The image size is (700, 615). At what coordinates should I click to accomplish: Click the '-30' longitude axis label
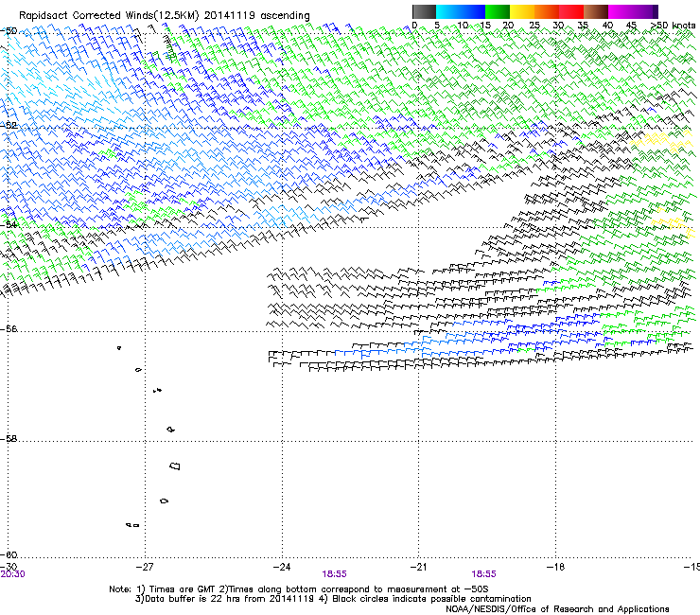pyautogui.click(x=9, y=567)
